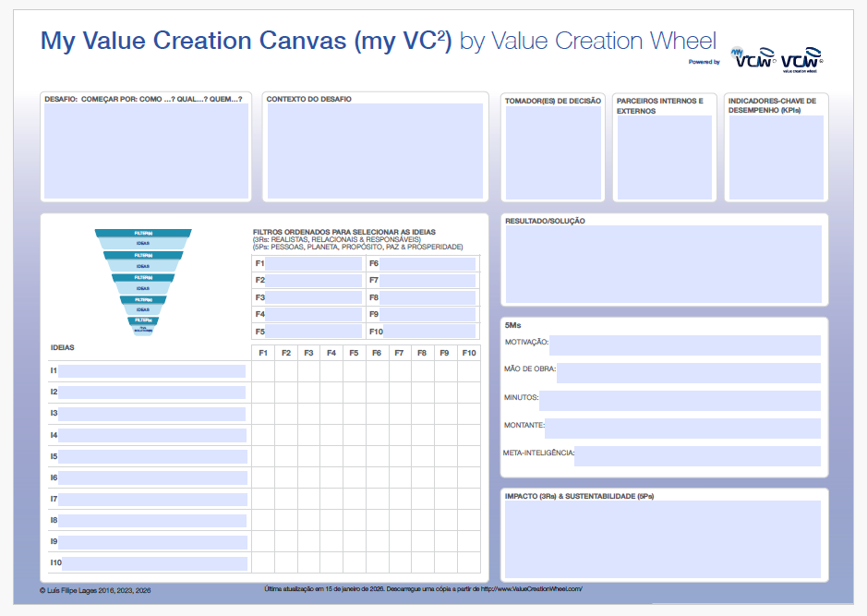Click the F5 column header in grid
Screen dimensions: 867x616
(354, 353)
